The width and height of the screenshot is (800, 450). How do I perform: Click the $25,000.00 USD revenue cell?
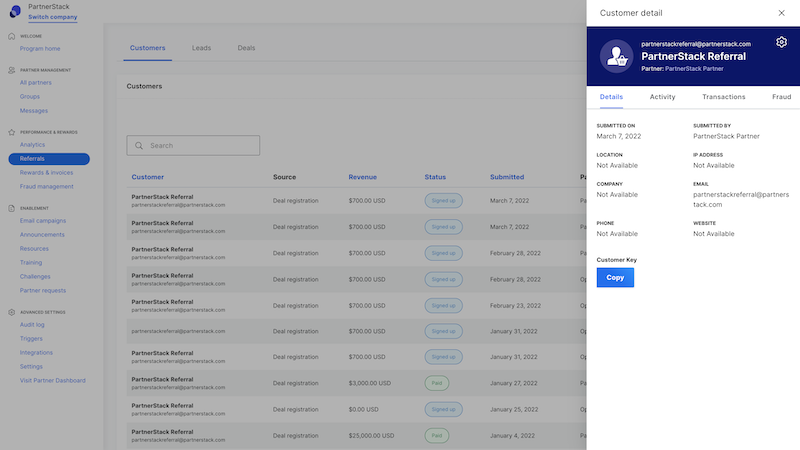[371, 436]
